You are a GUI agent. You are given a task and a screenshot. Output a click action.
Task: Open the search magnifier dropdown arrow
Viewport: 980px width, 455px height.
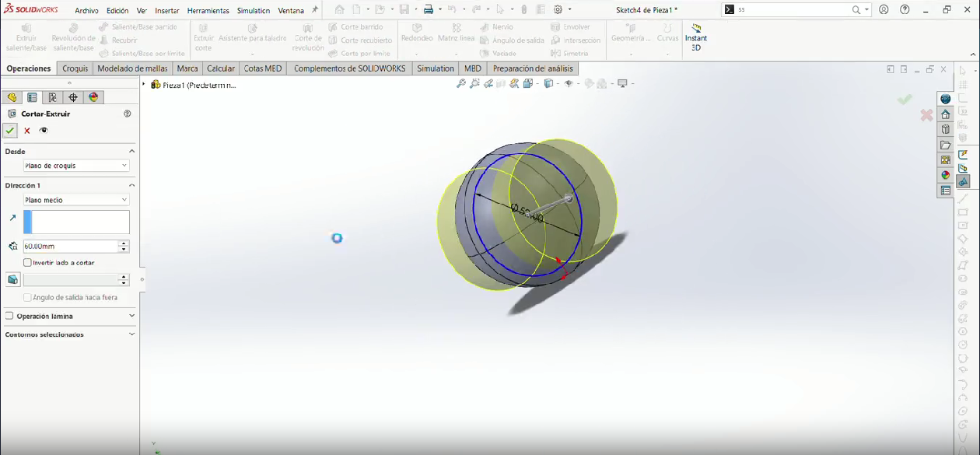point(866,10)
